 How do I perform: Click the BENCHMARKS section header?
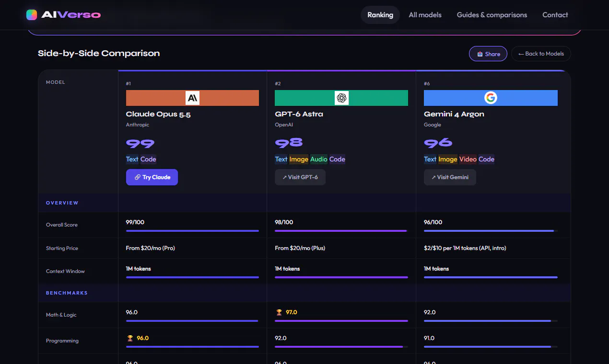(x=67, y=293)
